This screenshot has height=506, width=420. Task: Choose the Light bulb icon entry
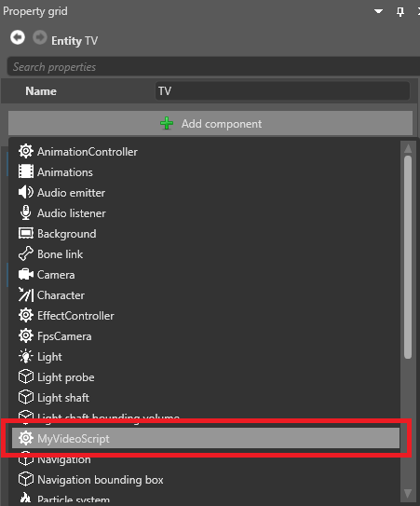[x=26, y=357]
